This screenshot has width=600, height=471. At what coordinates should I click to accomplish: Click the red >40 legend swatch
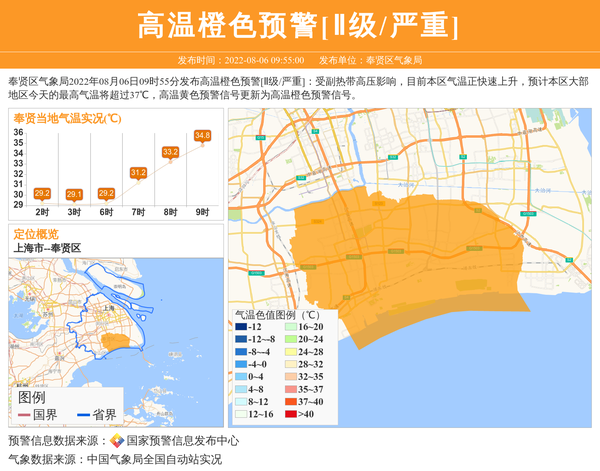coord(288,413)
